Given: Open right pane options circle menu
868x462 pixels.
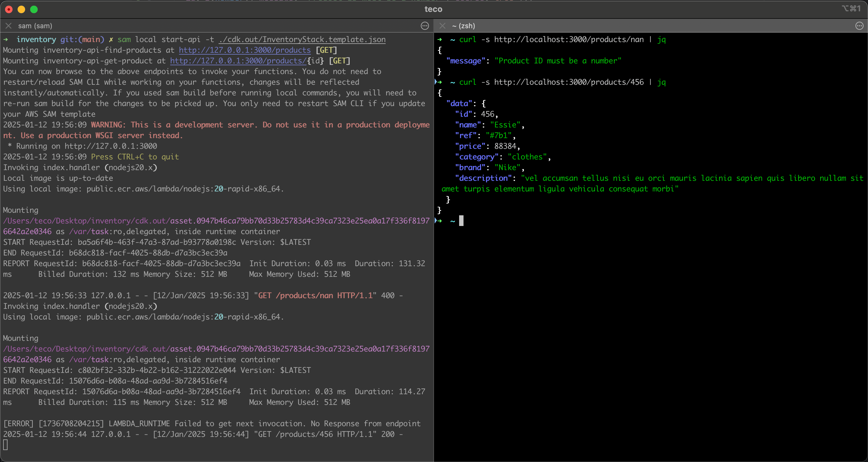Looking at the screenshot, I should 859,26.
